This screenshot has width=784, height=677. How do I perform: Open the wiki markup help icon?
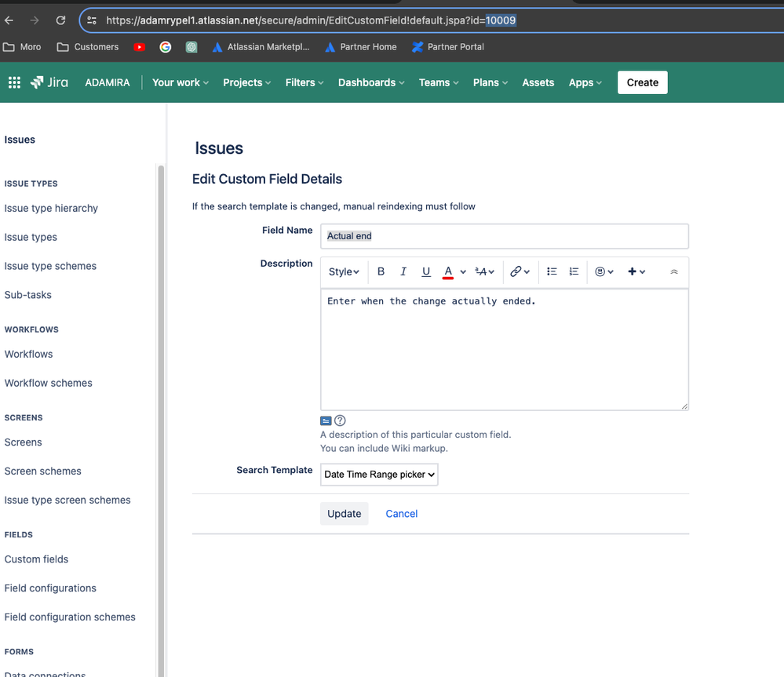pyautogui.click(x=340, y=420)
